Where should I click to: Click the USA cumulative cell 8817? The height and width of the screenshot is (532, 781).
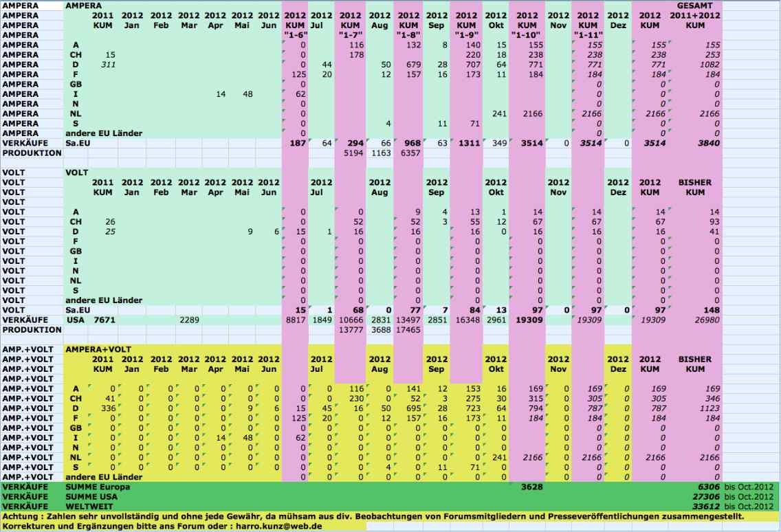295,320
